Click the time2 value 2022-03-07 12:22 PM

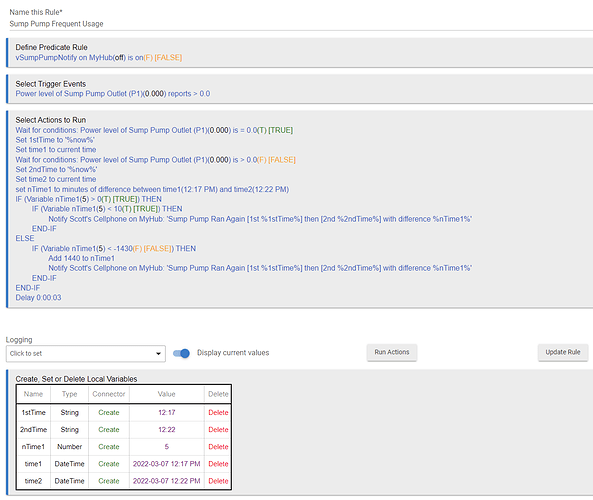pos(167,481)
